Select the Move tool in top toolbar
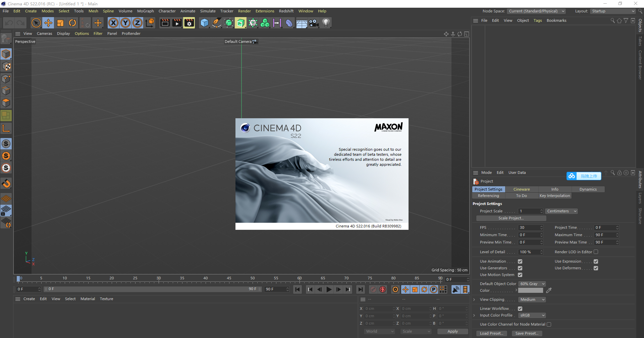The image size is (644, 338). pos(48,23)
